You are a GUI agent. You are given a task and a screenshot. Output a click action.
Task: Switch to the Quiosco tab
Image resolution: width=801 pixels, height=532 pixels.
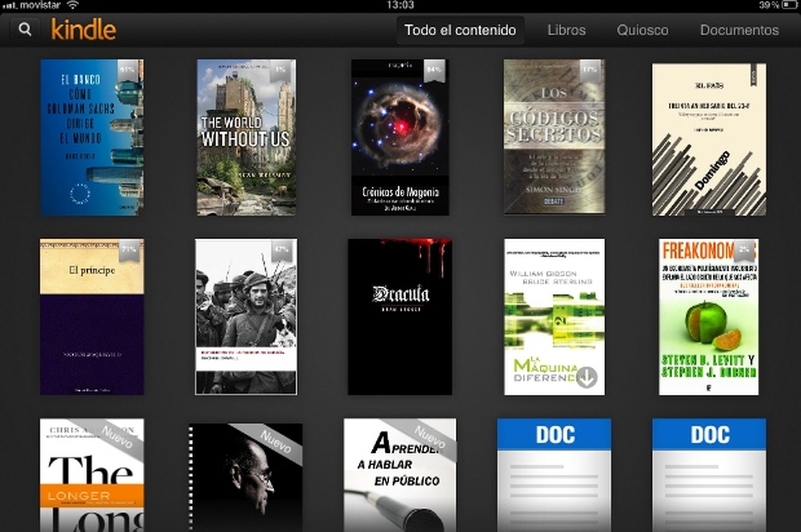642,30
